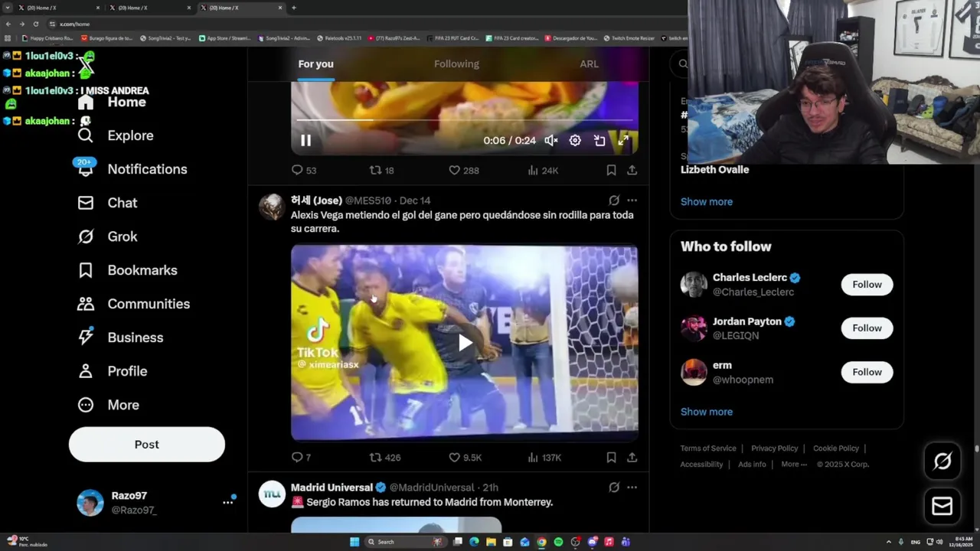The width and height of the screenshot is (980, 551).
Task: Reload the page in browser
Action: (x=35, y=24)
